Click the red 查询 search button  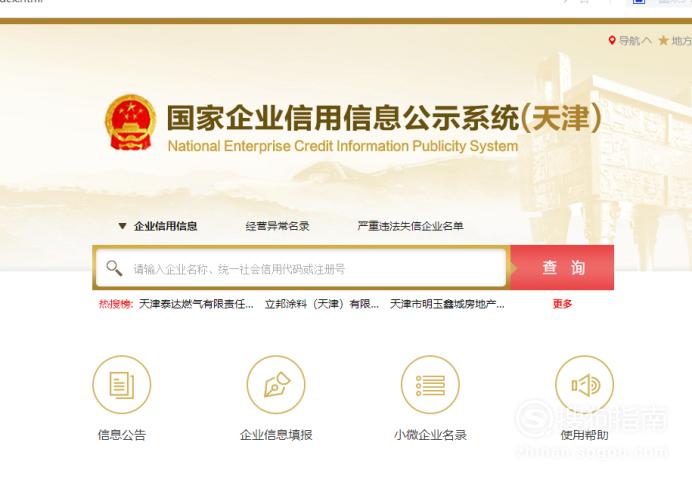pos(562,267)
